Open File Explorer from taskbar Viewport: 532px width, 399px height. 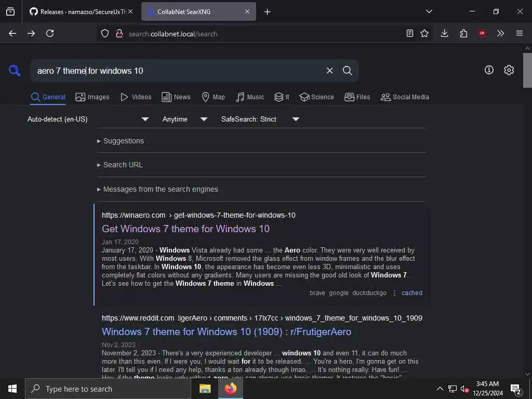pos(205,389)
